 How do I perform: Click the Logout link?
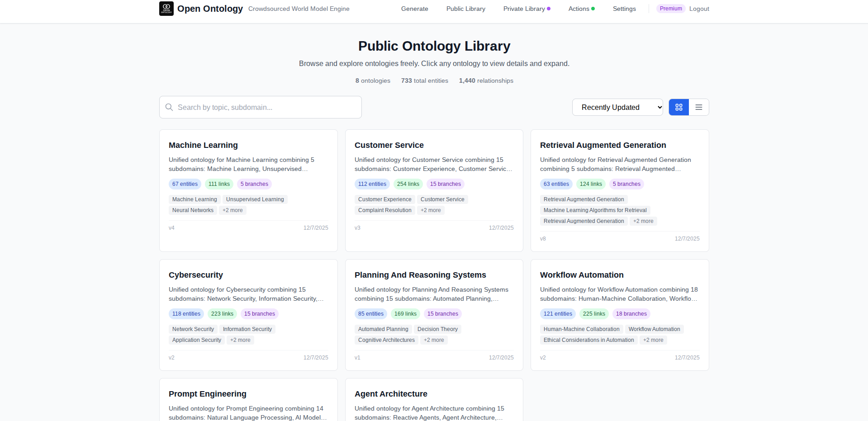[x=699, y=9]
